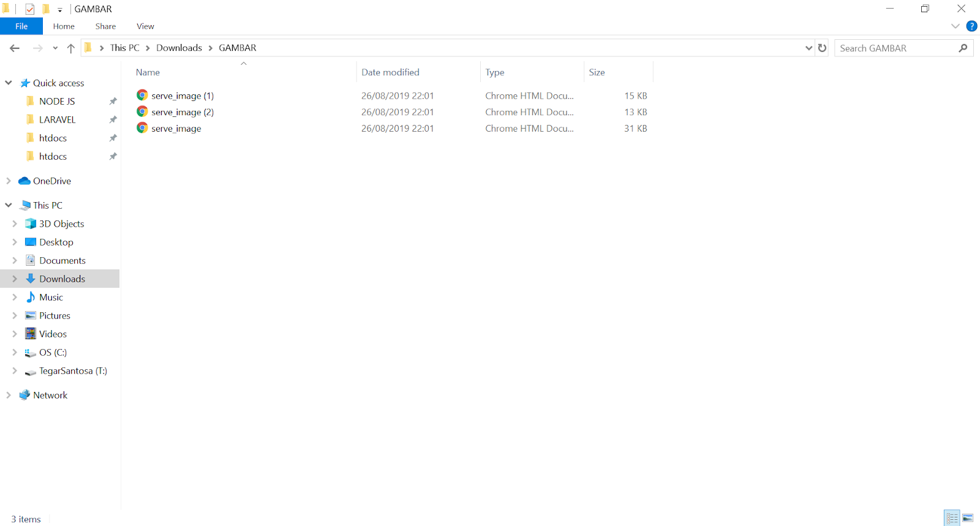Open the Quick Access Toolbar customize dropdown
The height and width of the screenshot is (526, 980).
[60, 10]
